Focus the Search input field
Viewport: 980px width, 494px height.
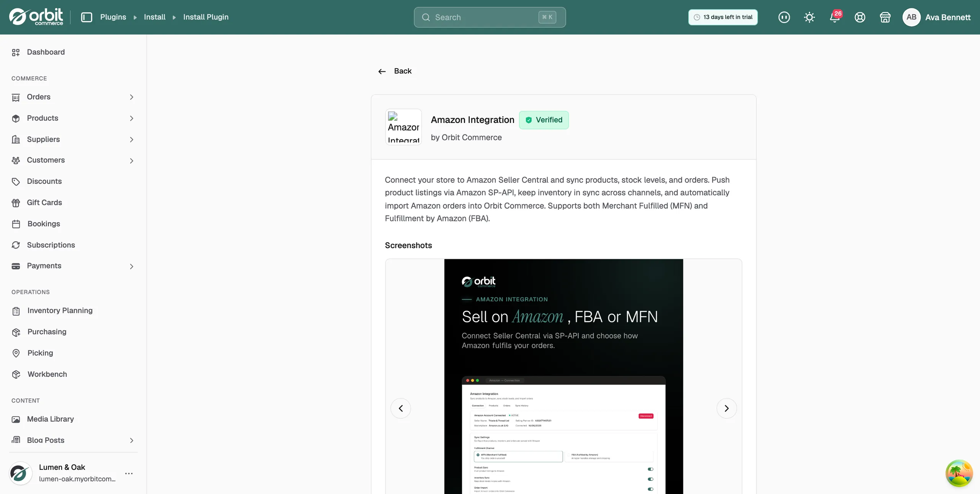coord(490,17)
